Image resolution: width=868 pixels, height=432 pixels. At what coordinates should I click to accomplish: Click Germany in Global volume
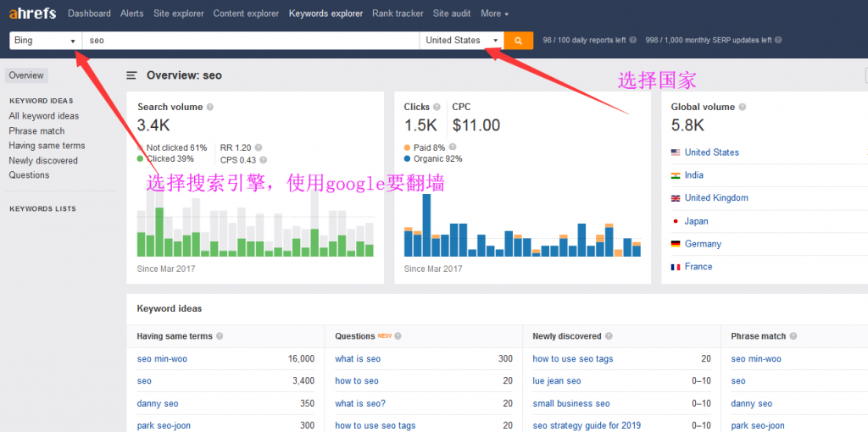[x=703, y=244]
